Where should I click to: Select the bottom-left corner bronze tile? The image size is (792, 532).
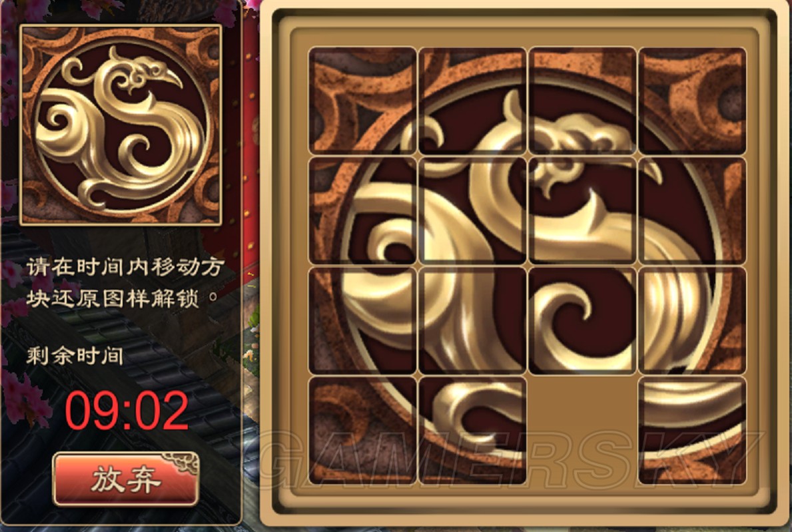[x=362, y=430]
